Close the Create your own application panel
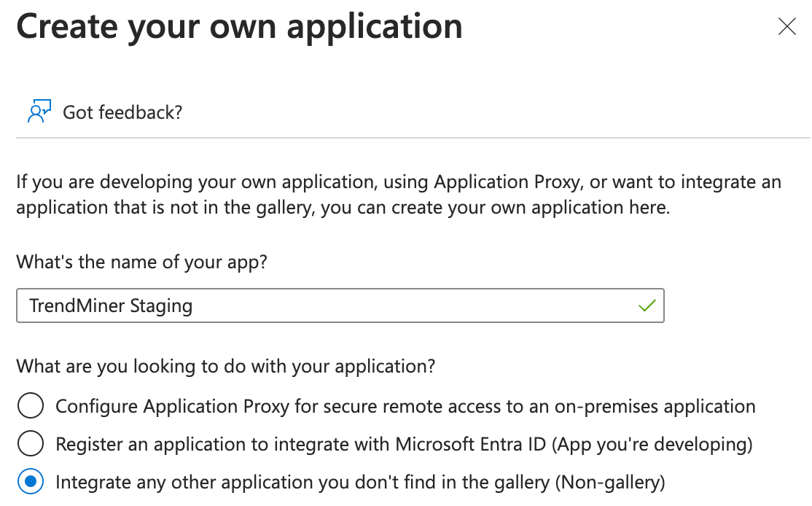The height and width of the screenshot is (506, 812). 786,28
